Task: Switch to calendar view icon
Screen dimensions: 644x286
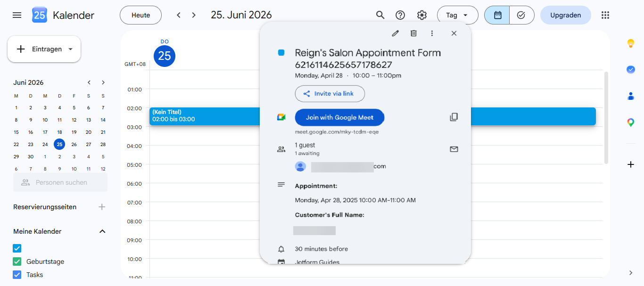Action: click(x=497, y=15)
